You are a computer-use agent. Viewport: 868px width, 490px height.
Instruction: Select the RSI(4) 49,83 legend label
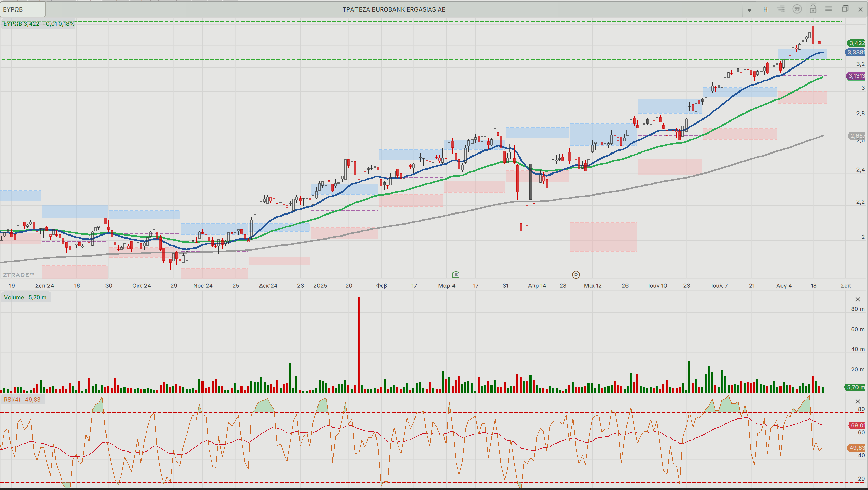[22, 400]
